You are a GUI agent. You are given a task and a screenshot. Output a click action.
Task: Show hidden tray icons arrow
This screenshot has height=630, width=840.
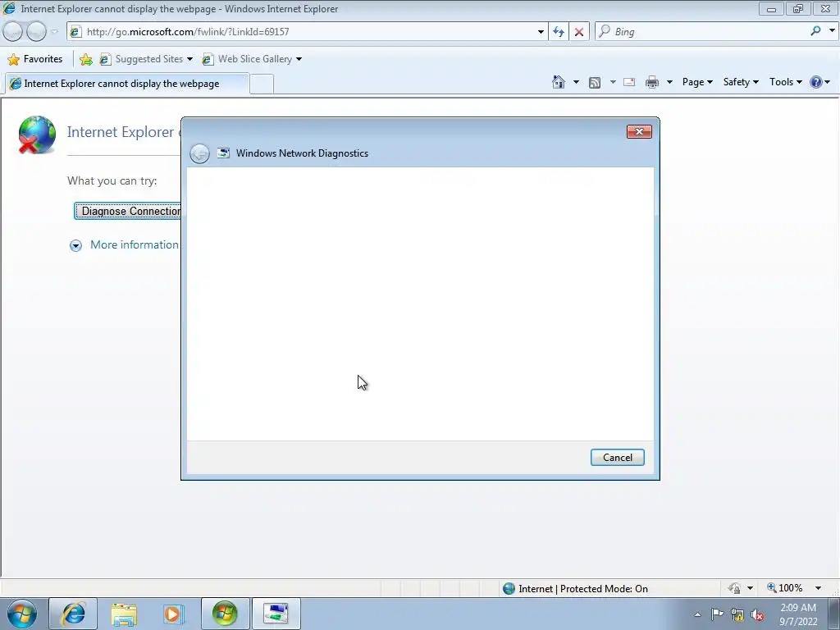[697, 614]
